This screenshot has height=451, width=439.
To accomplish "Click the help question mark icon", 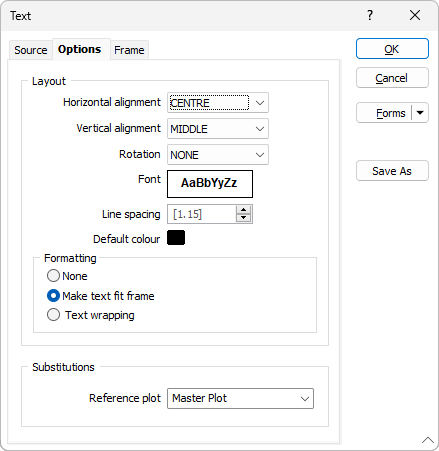I will click(370, 15).
